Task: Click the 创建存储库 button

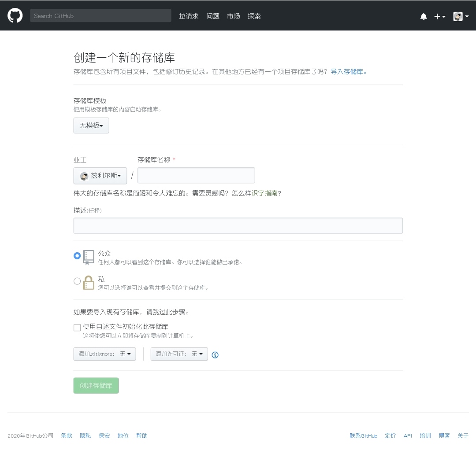Action: (96, 386)
